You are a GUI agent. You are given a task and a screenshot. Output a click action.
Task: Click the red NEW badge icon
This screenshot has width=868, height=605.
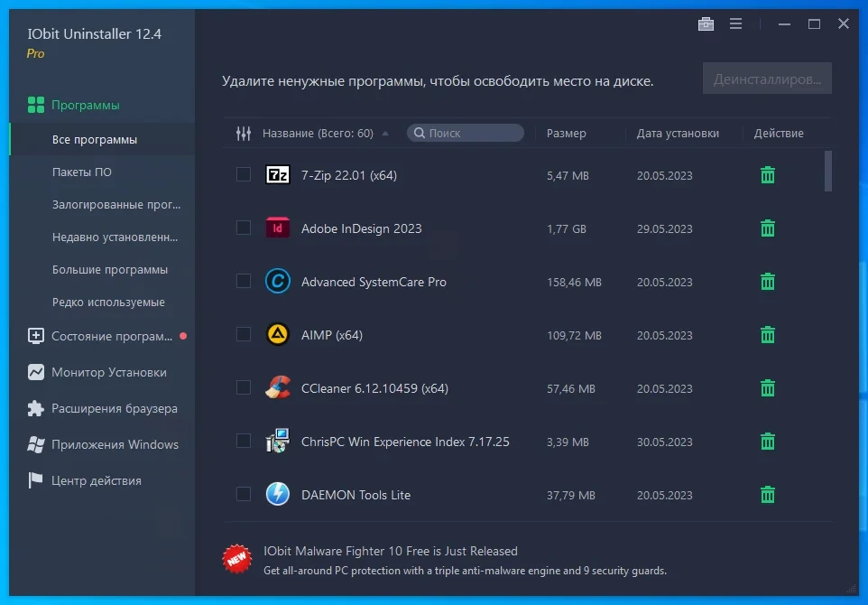coord(237,559)
